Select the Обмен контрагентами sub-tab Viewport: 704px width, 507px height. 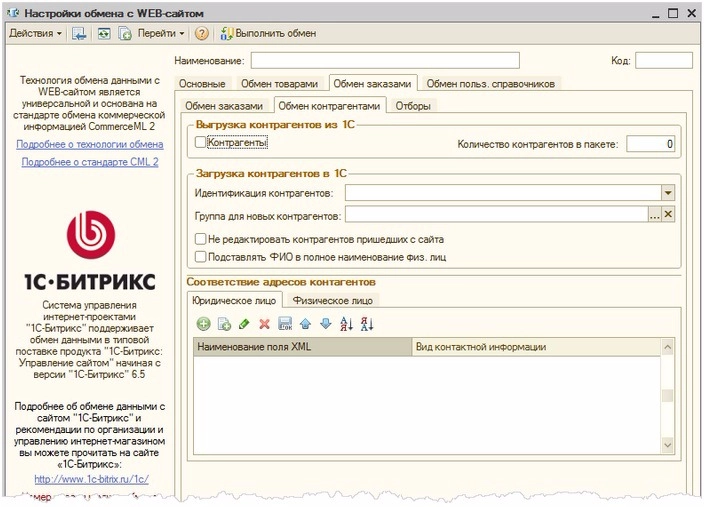(x=329, y=106)
